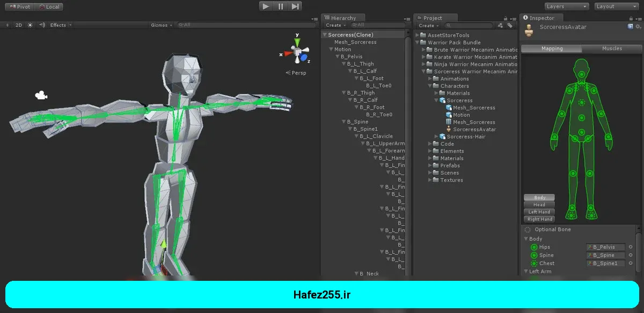
Task: Collapse the B_Pelvis node in Hierarchy
Action: click(338, 57)
